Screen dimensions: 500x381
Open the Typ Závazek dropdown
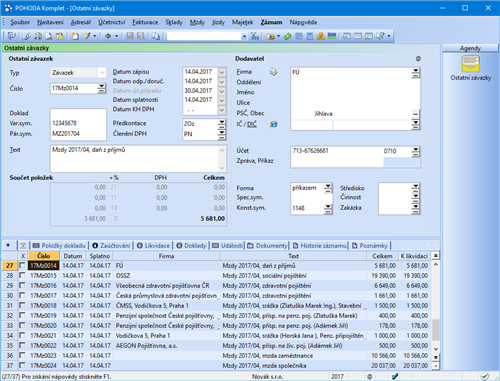pyautogui.click(x=102, y=73)
